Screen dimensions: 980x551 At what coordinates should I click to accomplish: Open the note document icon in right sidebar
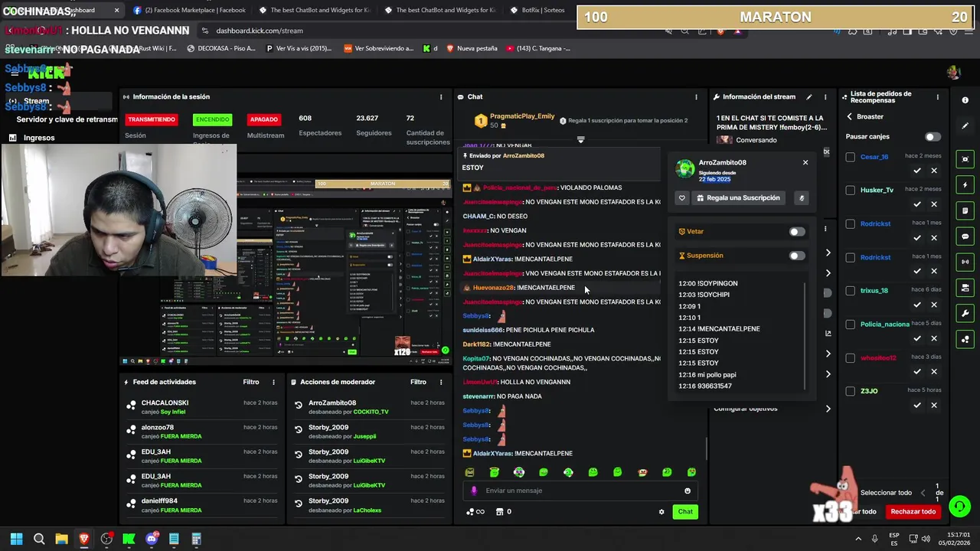[965, 210]
